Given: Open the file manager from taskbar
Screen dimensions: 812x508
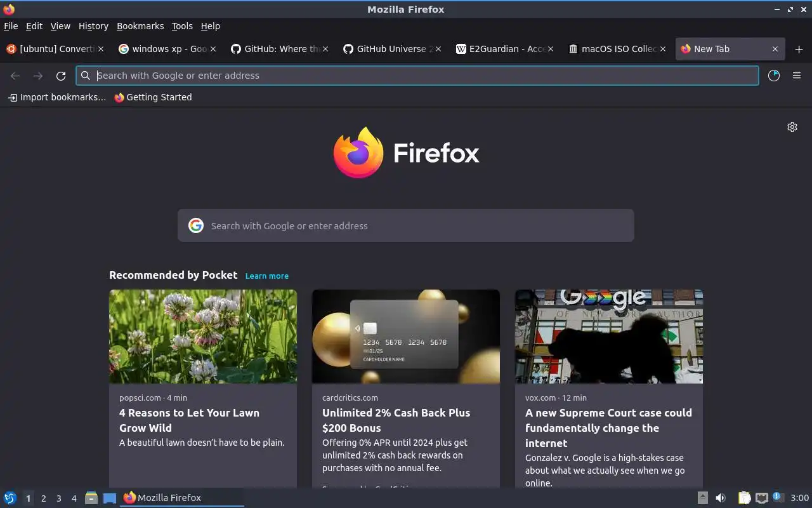Looking at the screenshot, I should 91,498.
